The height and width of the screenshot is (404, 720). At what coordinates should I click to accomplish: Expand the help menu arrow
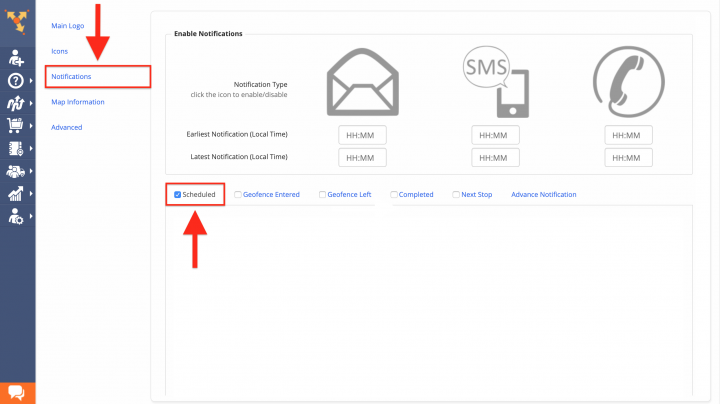[x=31, y=81]
